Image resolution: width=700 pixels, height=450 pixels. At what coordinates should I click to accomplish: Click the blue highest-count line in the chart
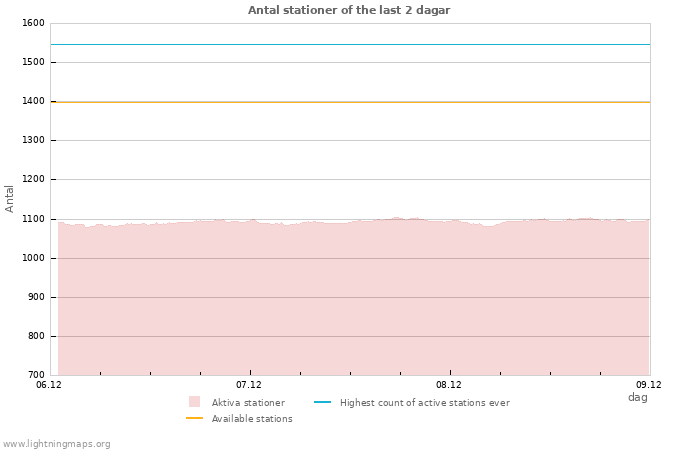click(x=350, y=44)
